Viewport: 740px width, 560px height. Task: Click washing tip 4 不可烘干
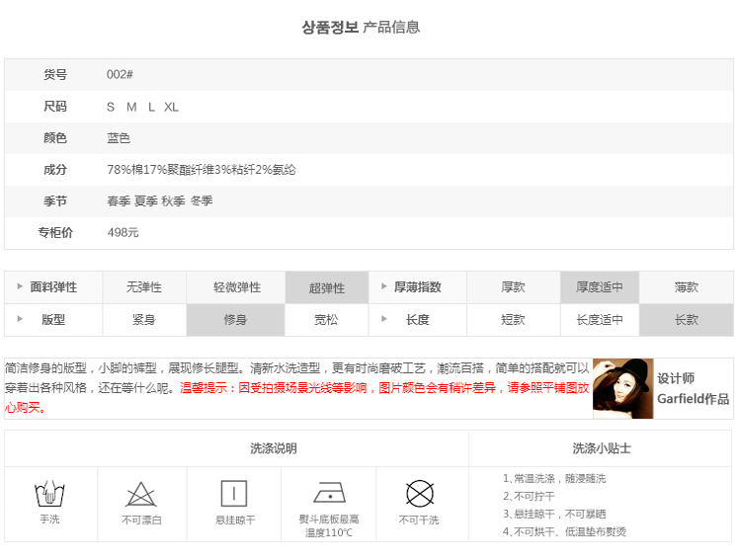564,531
